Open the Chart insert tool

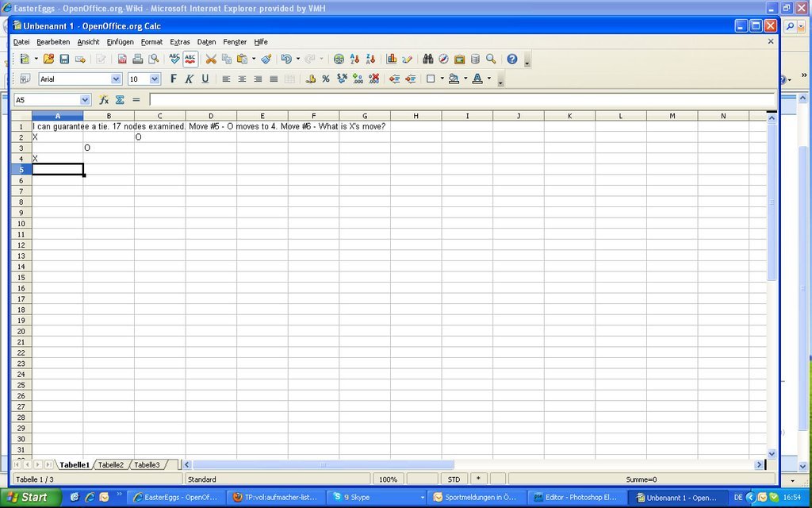391,59
